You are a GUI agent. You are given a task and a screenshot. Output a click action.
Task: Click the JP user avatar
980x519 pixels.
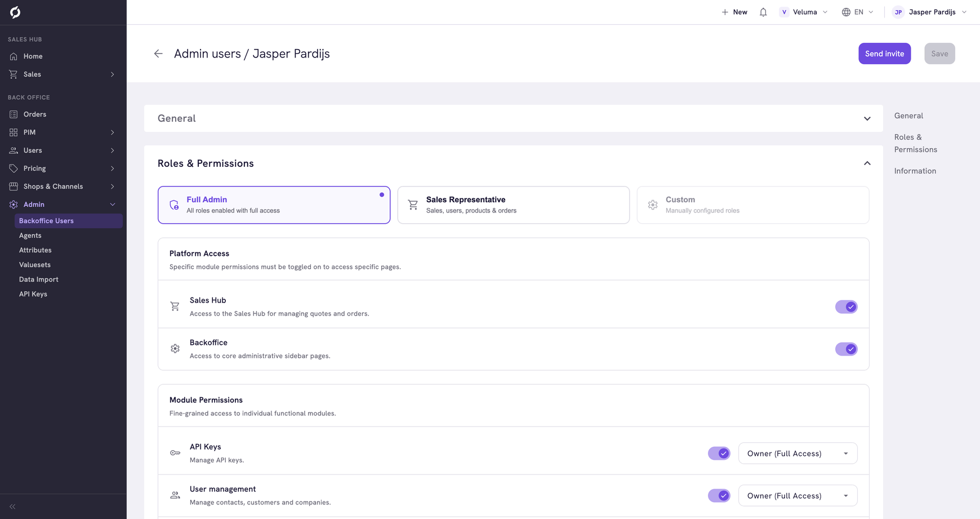click(898, 12)
